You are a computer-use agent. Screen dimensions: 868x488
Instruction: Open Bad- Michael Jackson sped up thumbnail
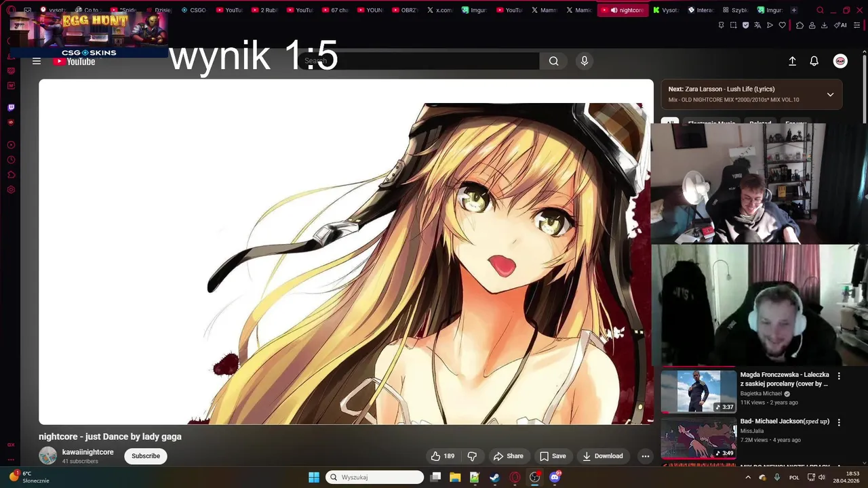(x=698, y=438)
